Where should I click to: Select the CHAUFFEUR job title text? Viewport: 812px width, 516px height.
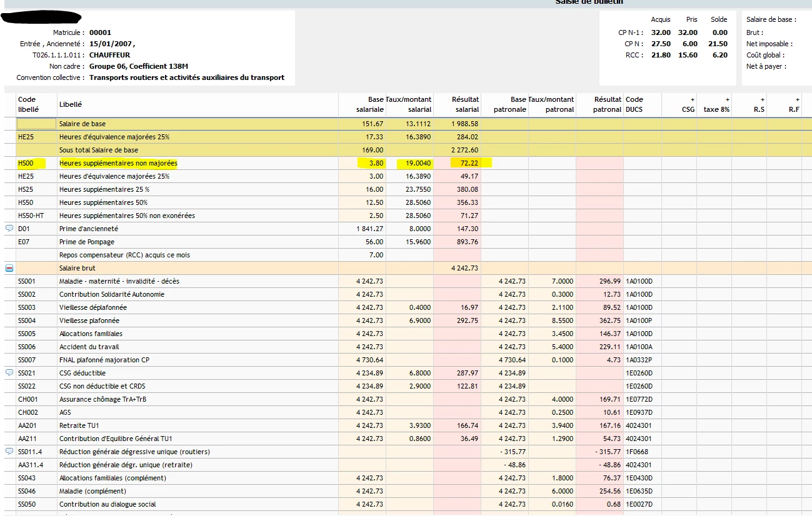pyautogui.click(x=109, y=55)
